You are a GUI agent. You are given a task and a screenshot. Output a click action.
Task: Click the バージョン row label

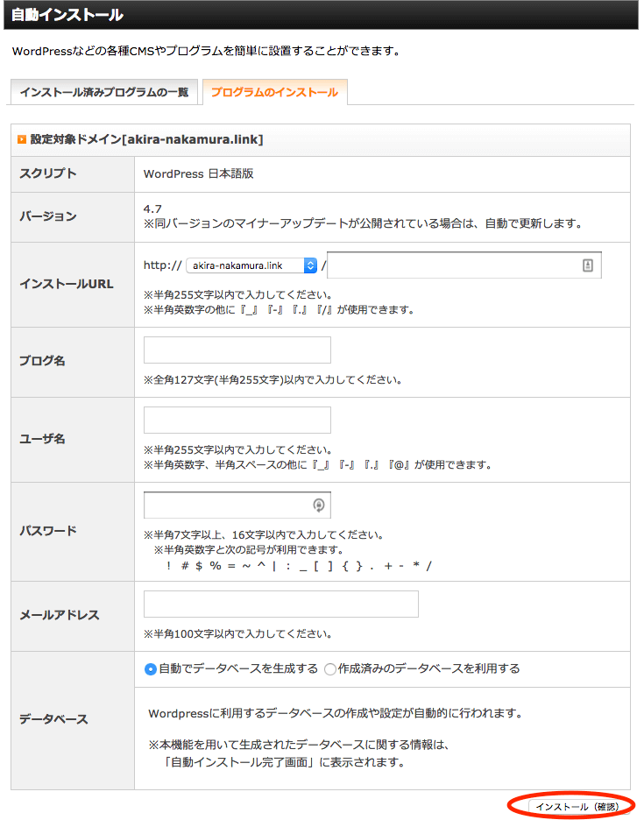(x=48, y=216)
